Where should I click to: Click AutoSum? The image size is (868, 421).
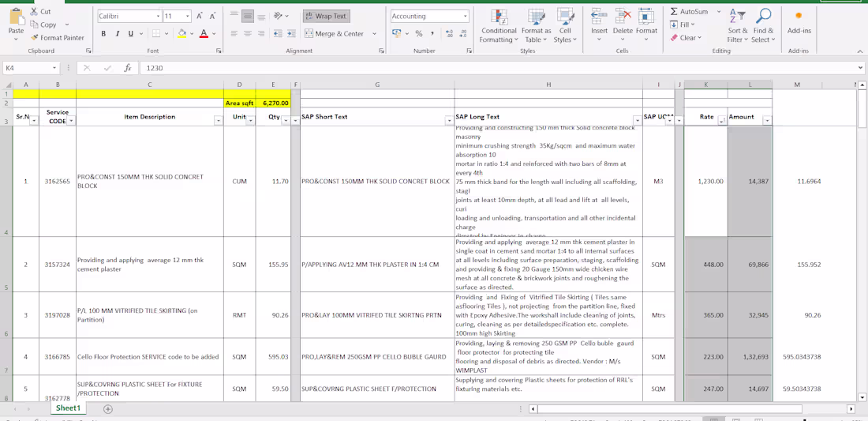click(689, 12)
